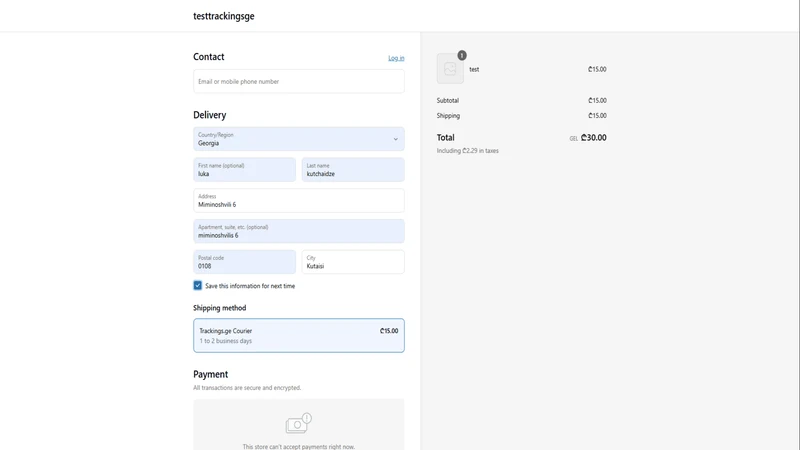Click the store can't accept payments message
Image resolution: width=800 pixels, height=450 pixels.
298,446
